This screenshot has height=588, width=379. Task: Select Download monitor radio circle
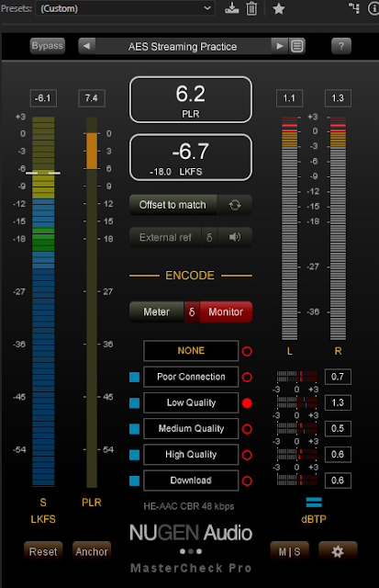coord(247,481)
